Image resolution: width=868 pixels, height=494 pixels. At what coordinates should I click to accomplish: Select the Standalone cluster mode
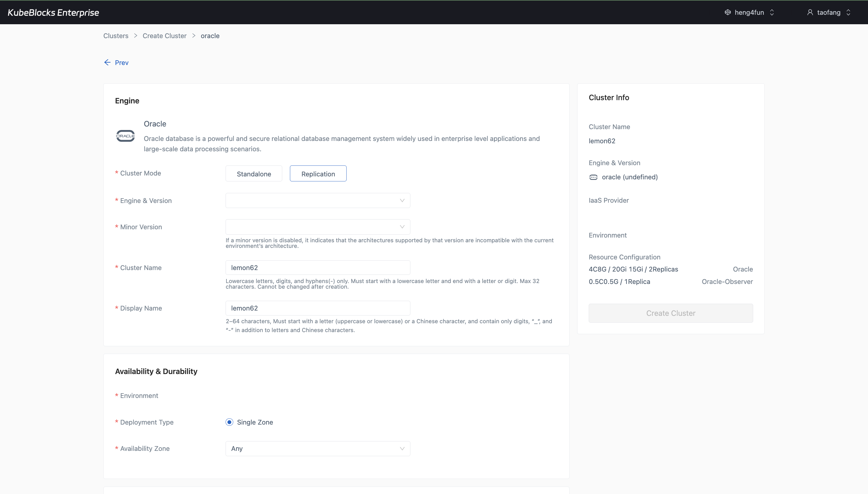(x=254, y=174)
